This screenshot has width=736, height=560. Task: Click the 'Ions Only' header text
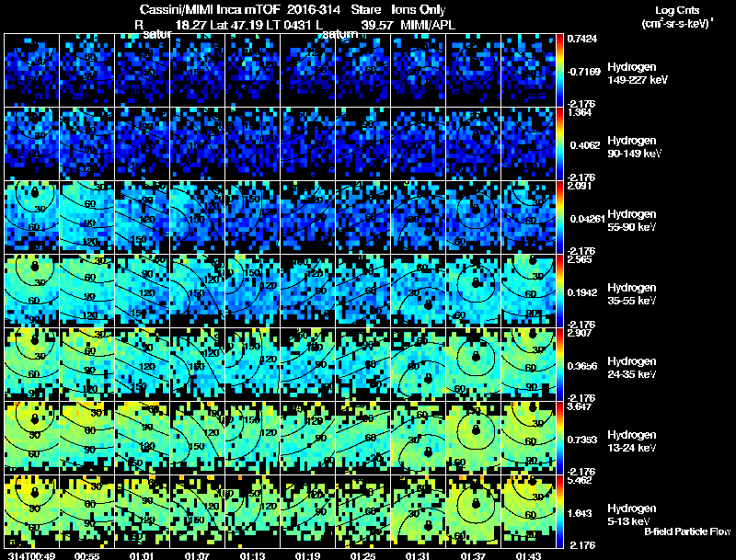(419, 10)
